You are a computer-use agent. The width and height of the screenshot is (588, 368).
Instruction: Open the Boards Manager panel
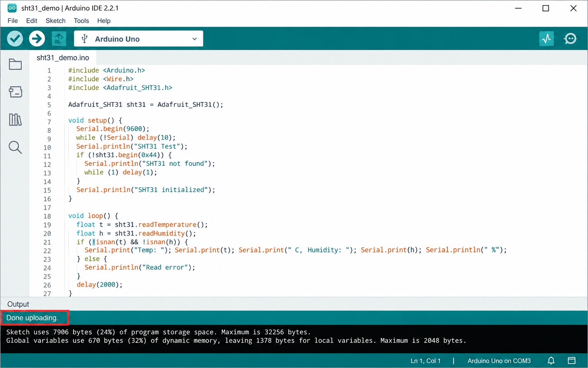15,92
